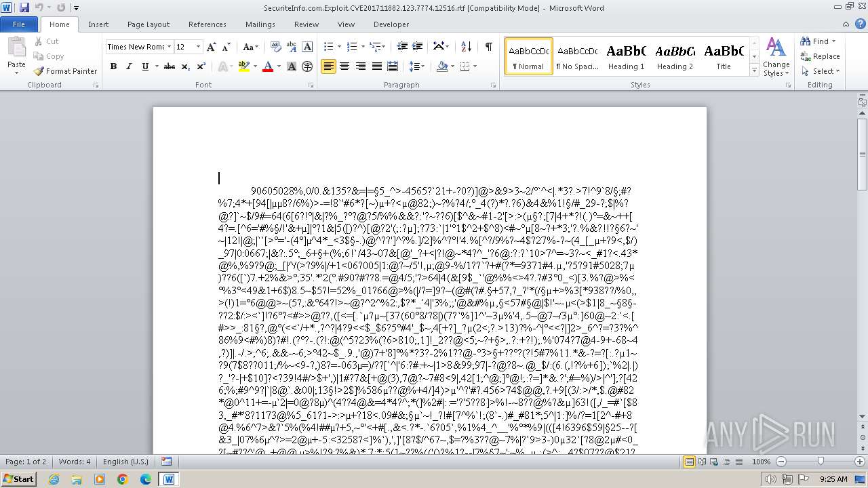Click the Windows Start button
The width and height of the screenshot is (868, 488).
point(18,479)
